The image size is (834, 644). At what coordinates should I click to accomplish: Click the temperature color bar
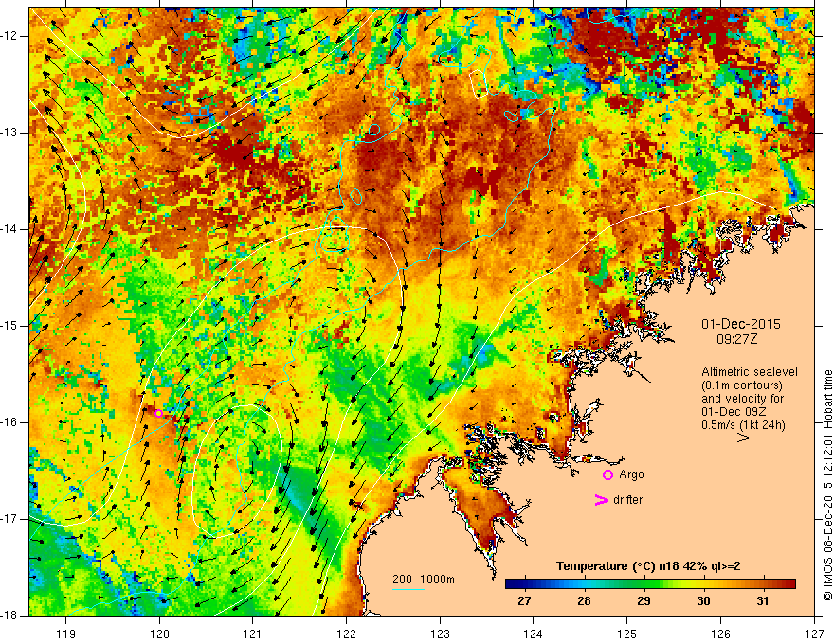650,584
